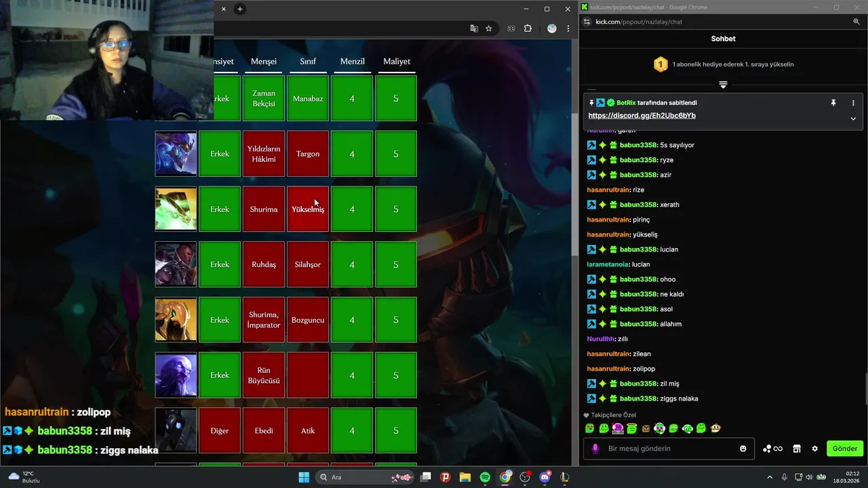Screen dimensions: 868x488
Task: Sort by the Menşei column header
Action: 264,62
